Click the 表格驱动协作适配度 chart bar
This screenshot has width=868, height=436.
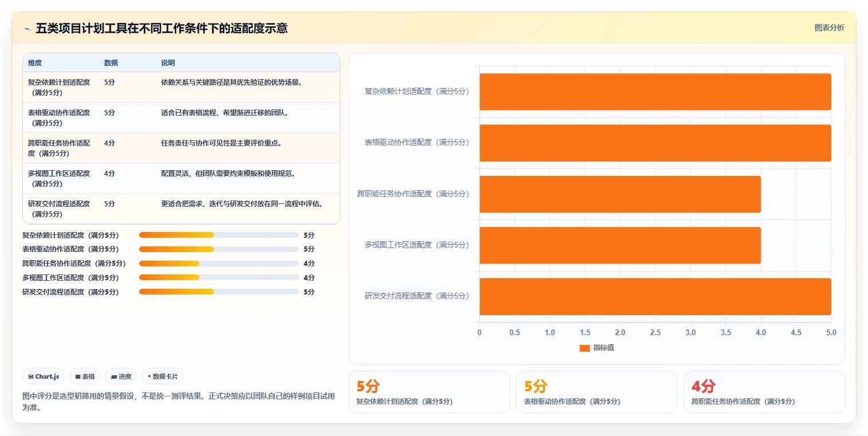pos(655,143)
